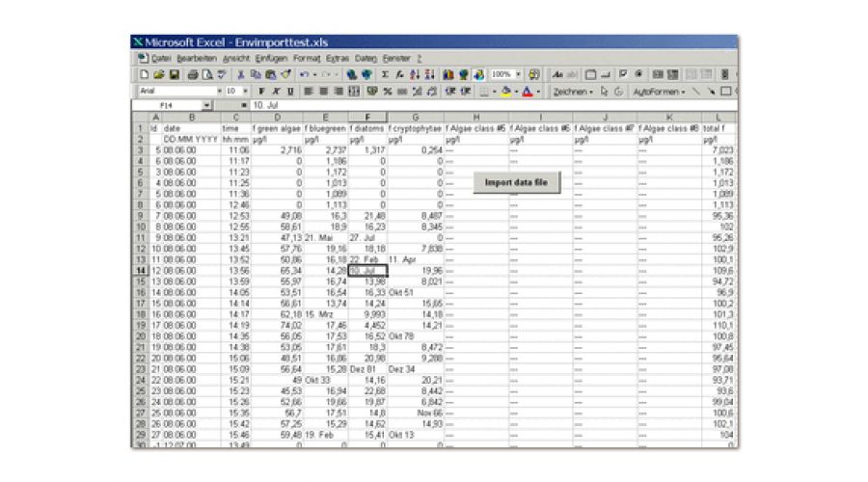The height and width of the screenshot is (482, 868).
Task: Open the function wizard fx icon
Action: (x=399, y=74)
